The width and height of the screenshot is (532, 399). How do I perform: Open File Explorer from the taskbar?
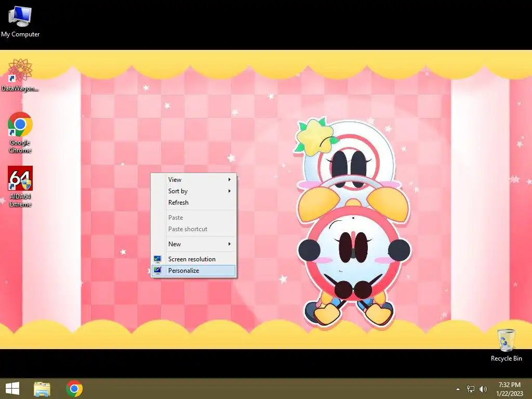pos(42,389)
